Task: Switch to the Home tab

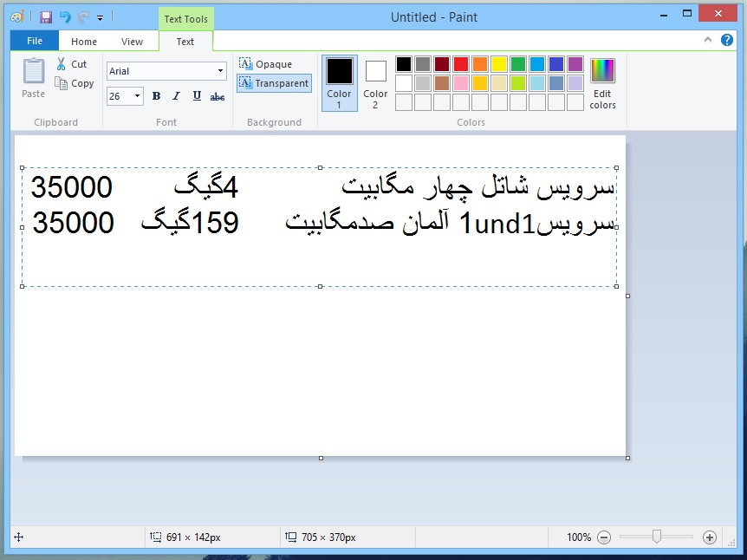Action: 84,42
